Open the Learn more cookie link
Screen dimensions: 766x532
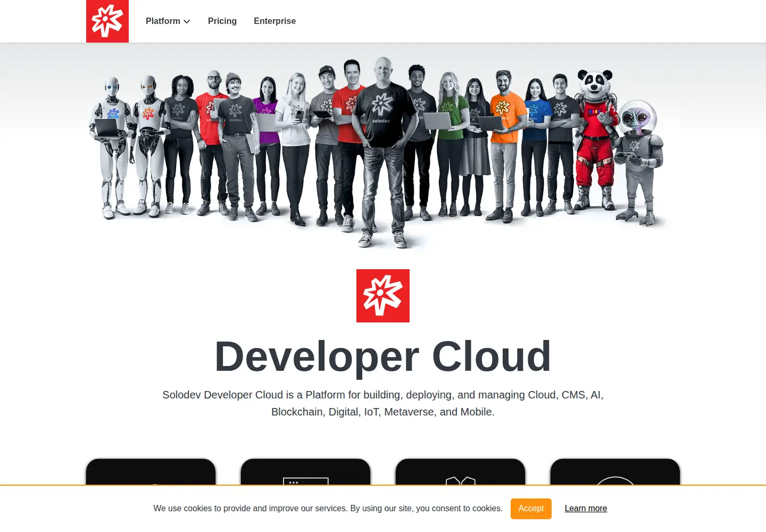pos(586,509)
